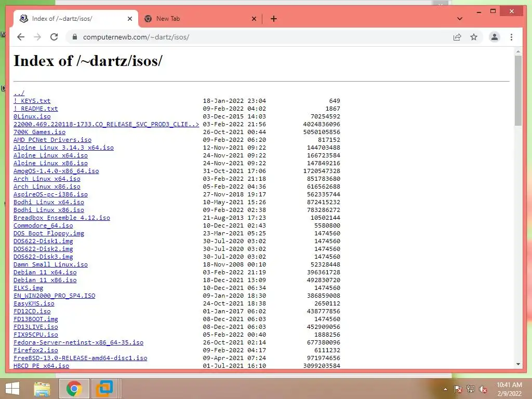Open the Action Center flag icon

(x=458, y=389)
